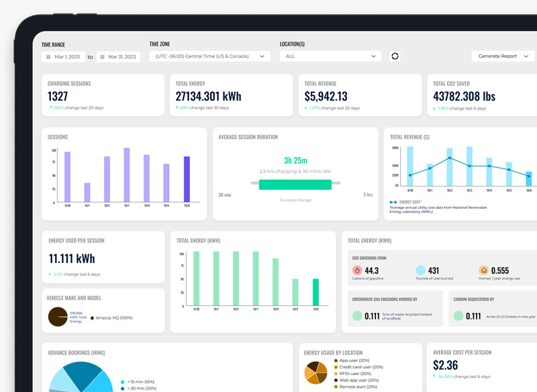This screenshot has height=392, width=537.
Task: Click the calendar icon in start date field
Action: pyautogui.click(x=48, y=57)
